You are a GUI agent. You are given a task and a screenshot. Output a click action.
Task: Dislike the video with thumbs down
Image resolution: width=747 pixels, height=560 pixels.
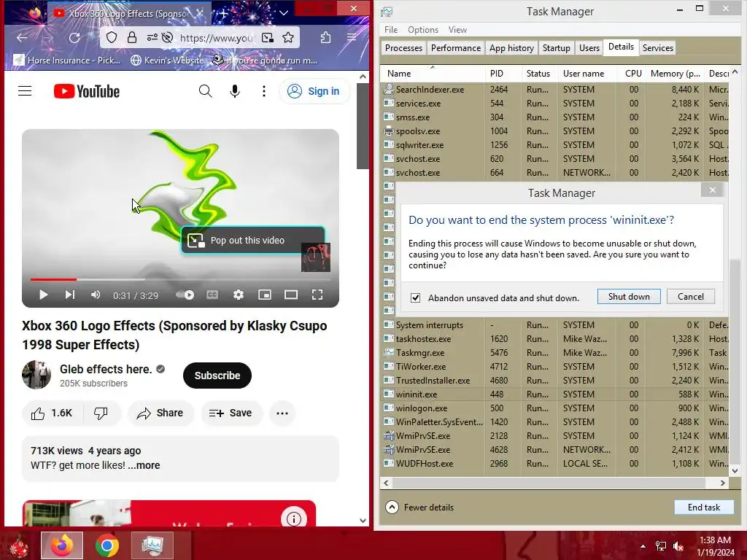click(101, 413)
